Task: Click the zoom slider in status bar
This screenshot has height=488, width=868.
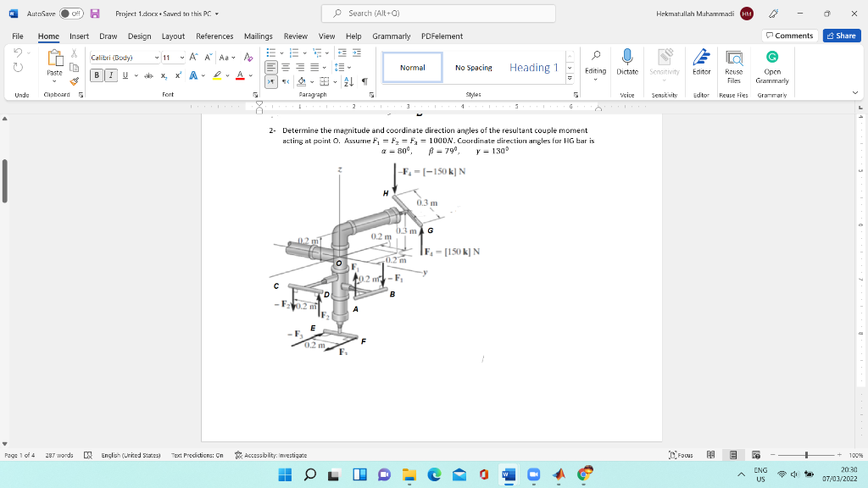Action: pos(807,455)
